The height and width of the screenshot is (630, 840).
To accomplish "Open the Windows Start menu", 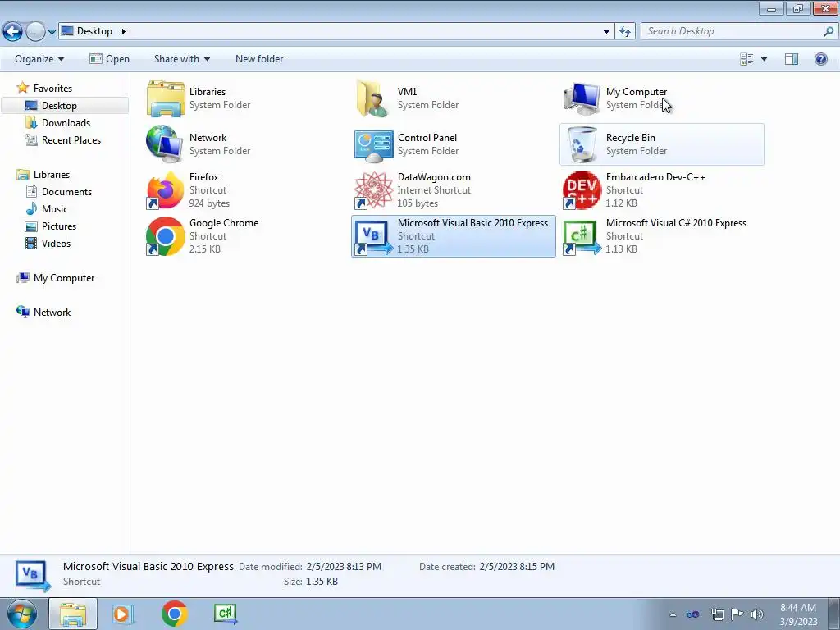I will tap(22, 614).
